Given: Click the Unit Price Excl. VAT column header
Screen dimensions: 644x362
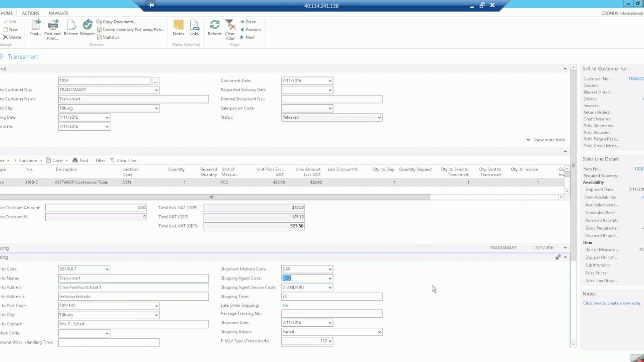Looking at the screenshot, I should pos(270,172).
